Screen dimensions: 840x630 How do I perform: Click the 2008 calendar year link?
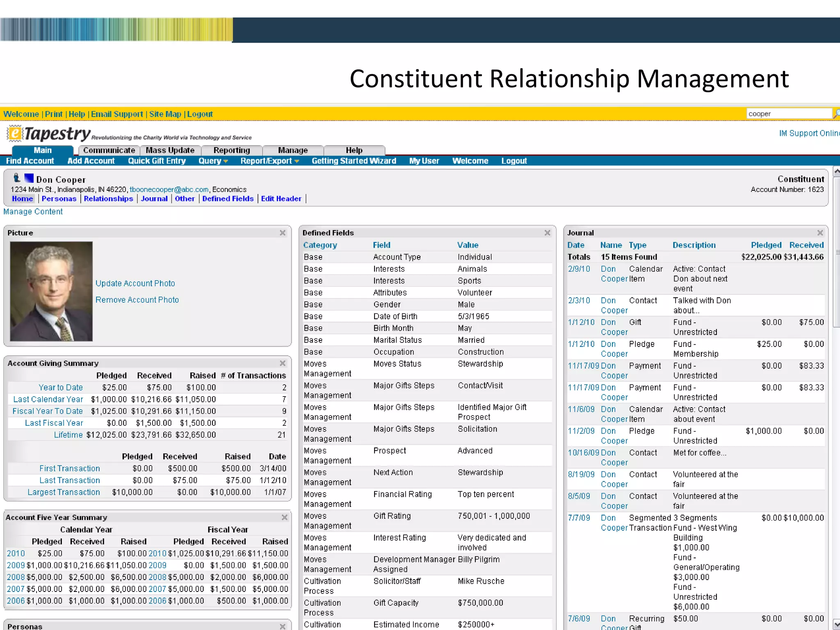coord(16,577)
